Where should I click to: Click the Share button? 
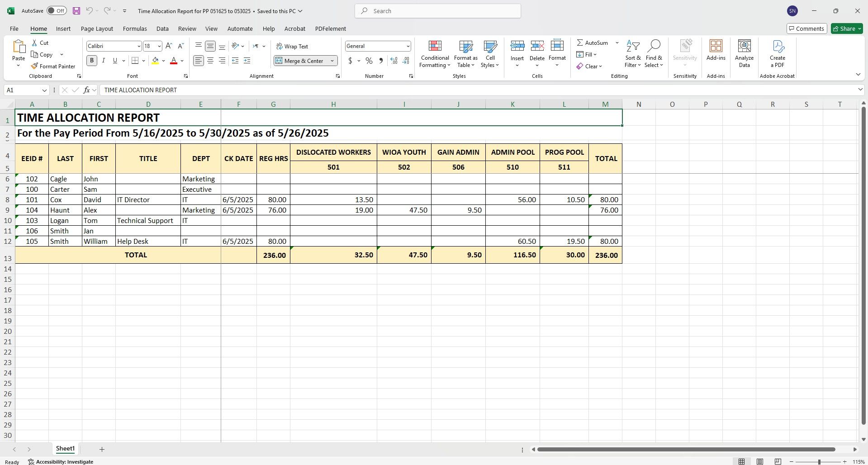pyautogui.click(x=847, y=28)
